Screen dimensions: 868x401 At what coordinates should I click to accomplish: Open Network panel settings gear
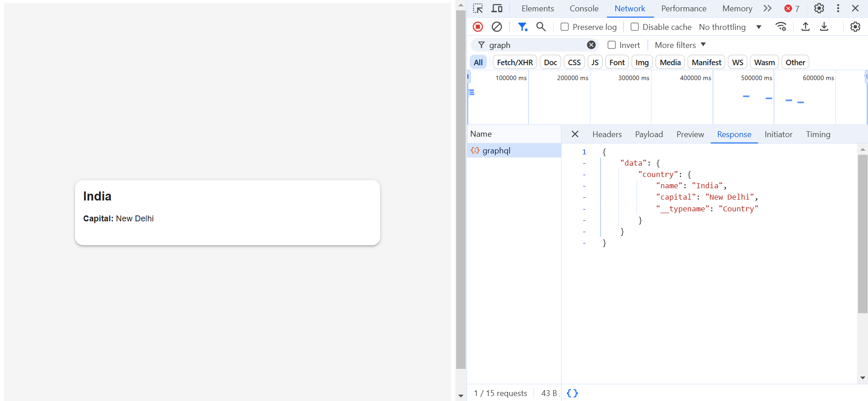click(x=855, y=27)
